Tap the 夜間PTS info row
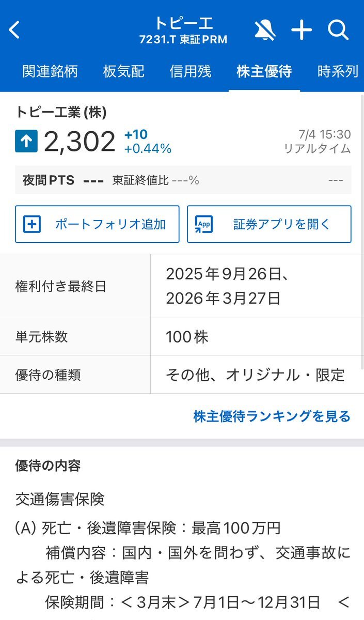The height and width of the screenshot is (620, 364). [183, 180]
